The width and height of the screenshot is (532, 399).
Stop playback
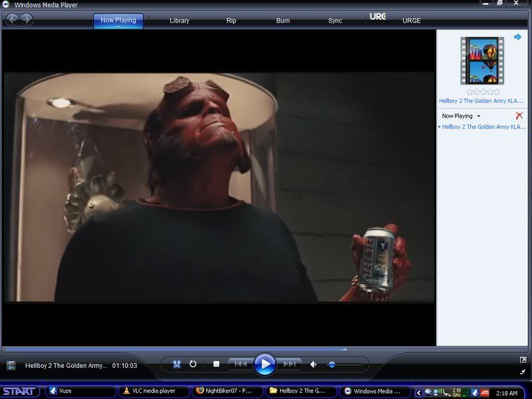coord(216,364)
